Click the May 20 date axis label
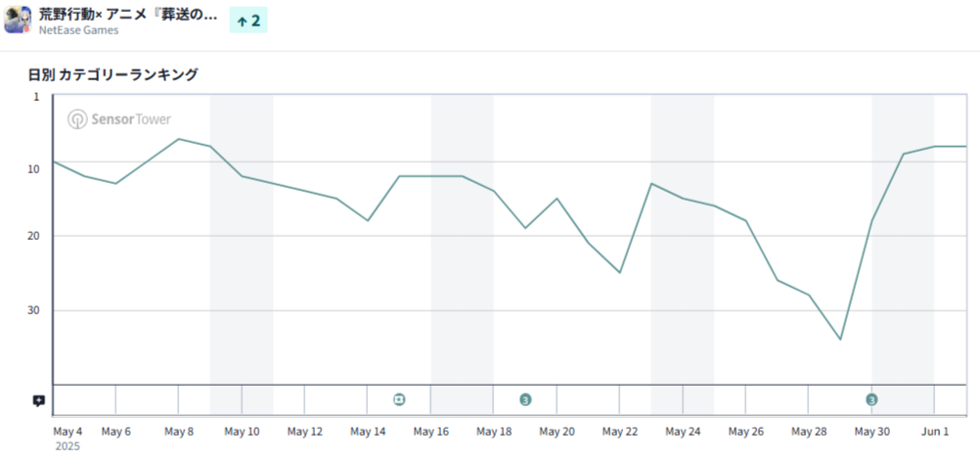Screen dimensions: 980x462 click(x=557, y=432)
